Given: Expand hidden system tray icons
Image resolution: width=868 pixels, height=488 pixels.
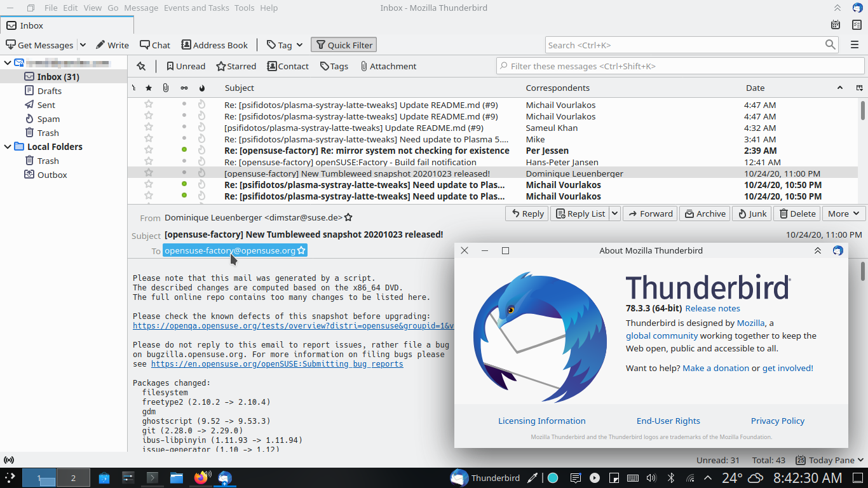Looking at the screenshot, I should 709,478.
